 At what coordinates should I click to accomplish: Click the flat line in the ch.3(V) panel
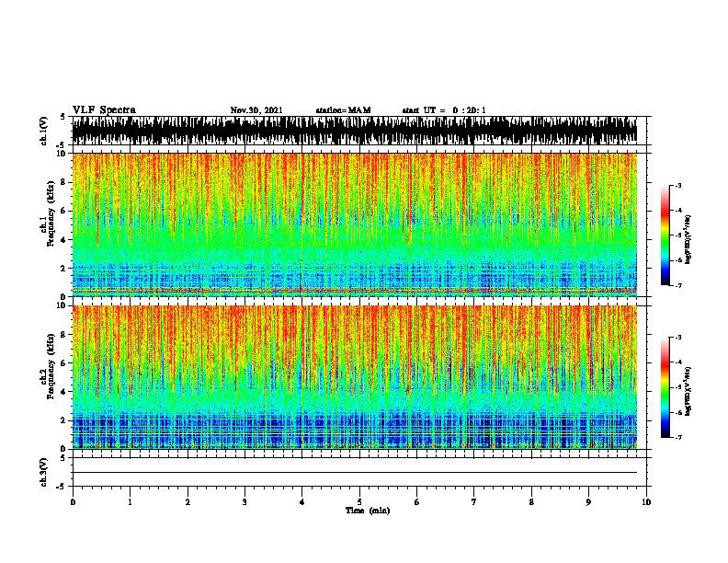[355, 473]
